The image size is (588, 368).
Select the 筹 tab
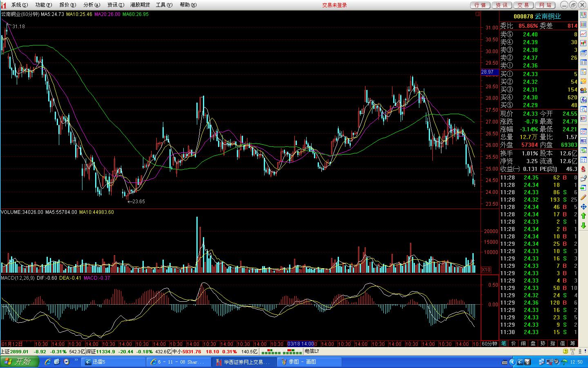(x=573, y=343)
